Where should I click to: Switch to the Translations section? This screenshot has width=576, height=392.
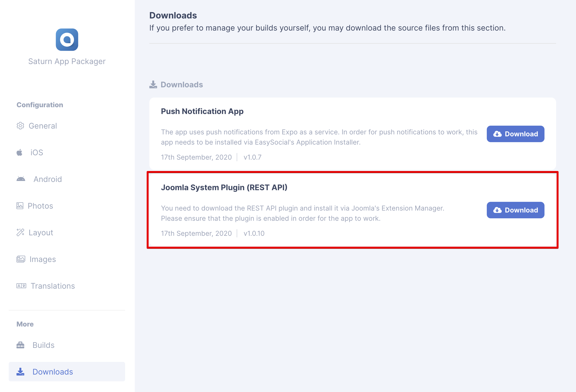[x=53, y=286]
